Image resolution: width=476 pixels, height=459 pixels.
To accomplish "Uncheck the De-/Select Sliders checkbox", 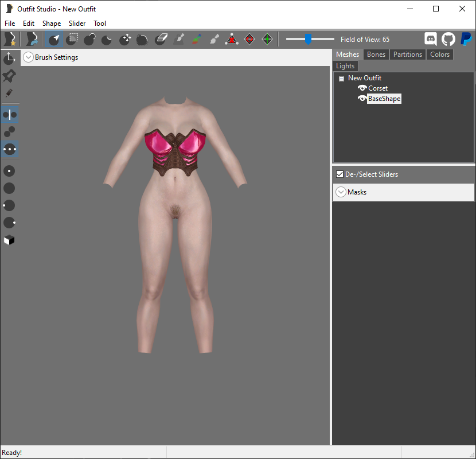I will click(340, 174).
